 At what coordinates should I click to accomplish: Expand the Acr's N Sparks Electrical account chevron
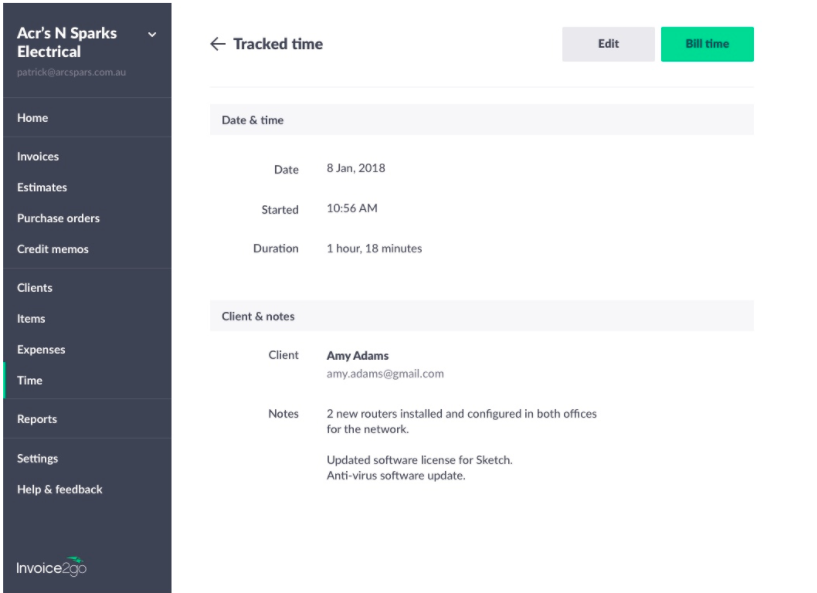tap(152, 35)
